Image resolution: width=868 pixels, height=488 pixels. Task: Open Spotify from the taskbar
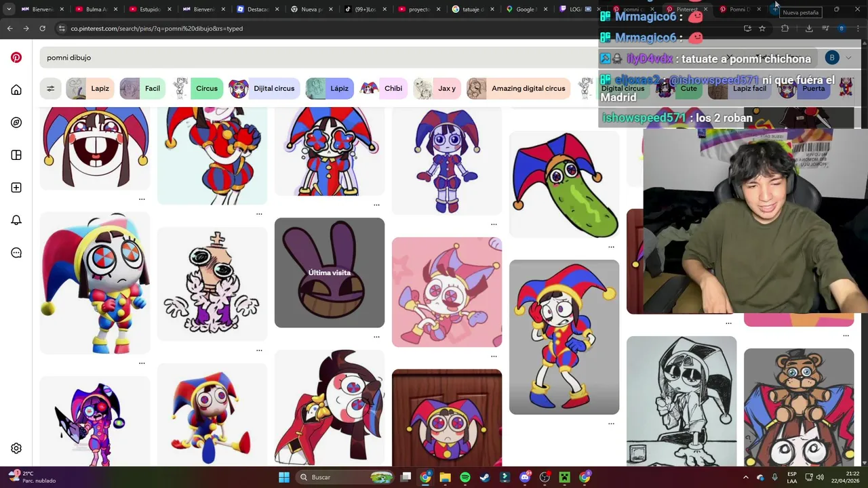click(465, 477)
